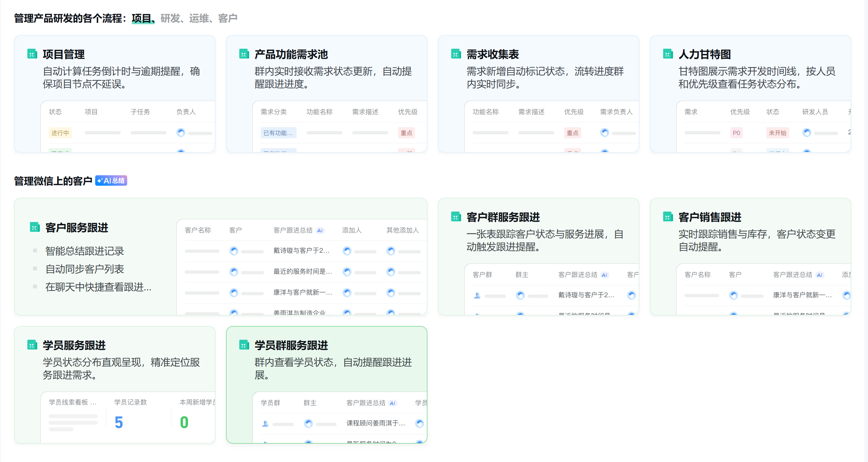Click the 学员记录数 value 5
This screenshot has width=868, height=462.
coord(119,422)
